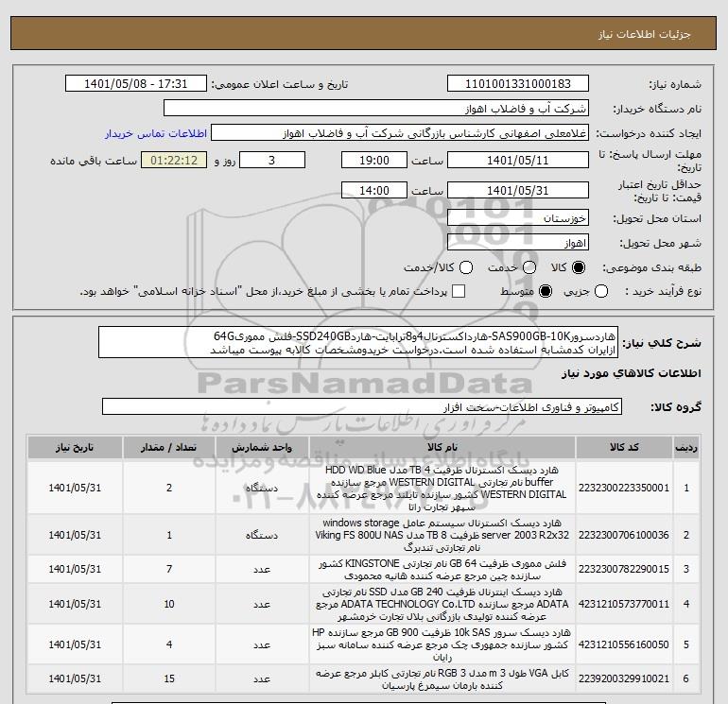Click general need description text box
Viewport: 728px width, 704px height.
(358, 342)
